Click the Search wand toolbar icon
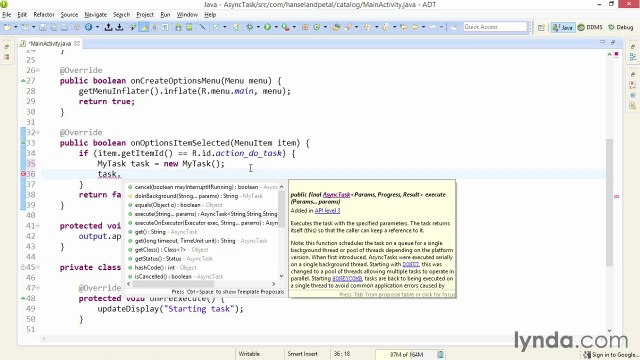This screenshot has height=360, width=640. point(348,27)
